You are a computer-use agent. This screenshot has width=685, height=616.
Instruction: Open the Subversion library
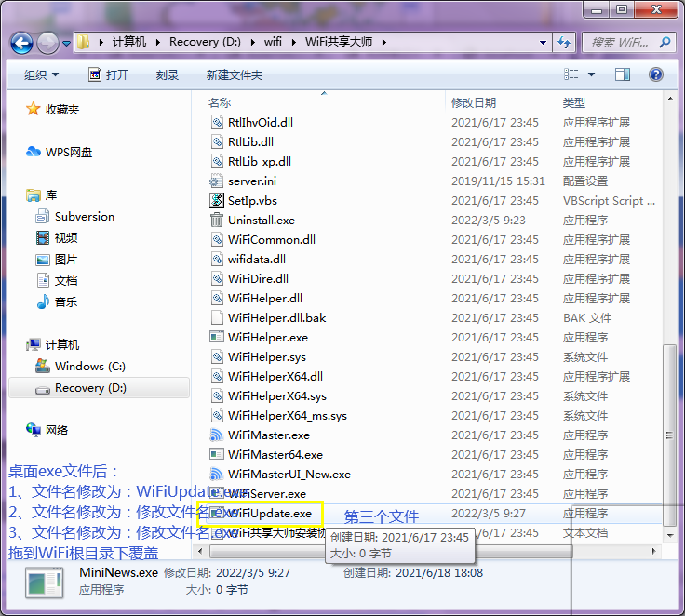point(74,216)
